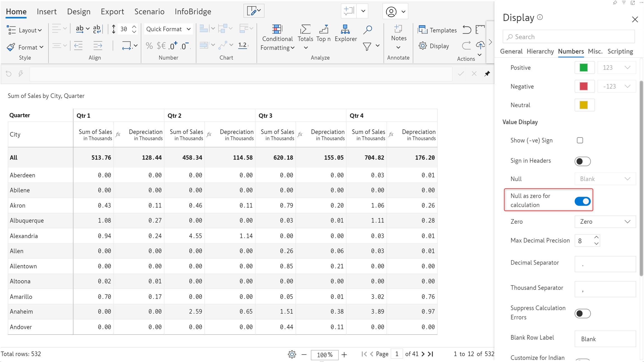Viewport: 644px width, 362px height.
Task: Open Conditional Formatting icon
Action: click(x=277, y=29)
